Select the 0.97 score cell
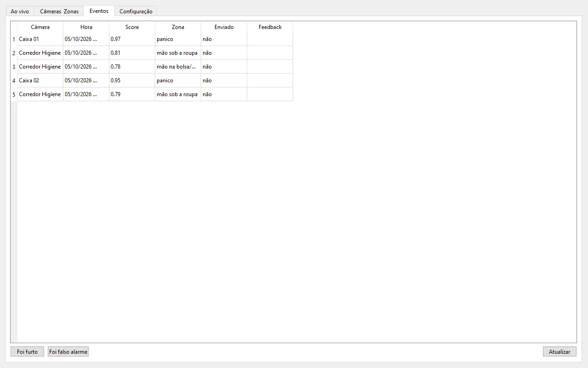The height and width of the screenshot is (368, 588). [x=132, y=39]
